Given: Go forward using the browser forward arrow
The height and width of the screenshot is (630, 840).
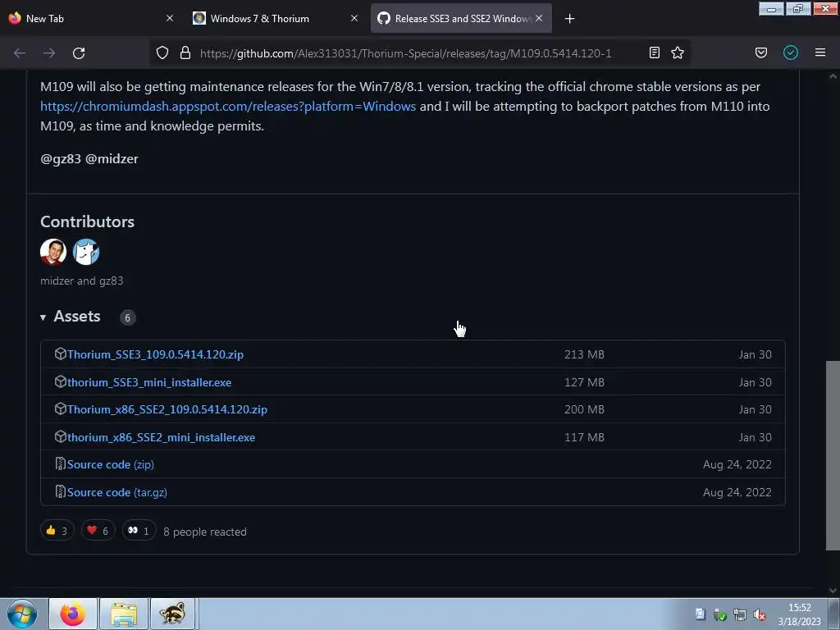Looking at the screenshot, I should [x=49, y=53].
